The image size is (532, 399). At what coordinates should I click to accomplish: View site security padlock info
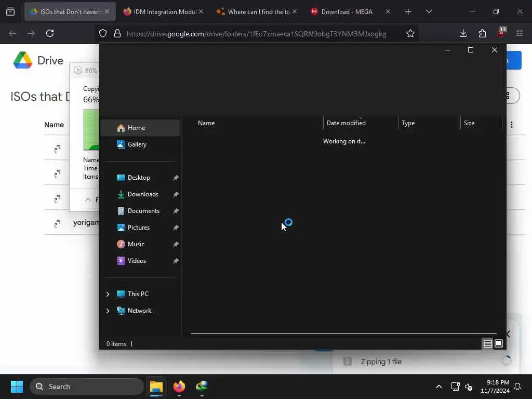point(117,33)
